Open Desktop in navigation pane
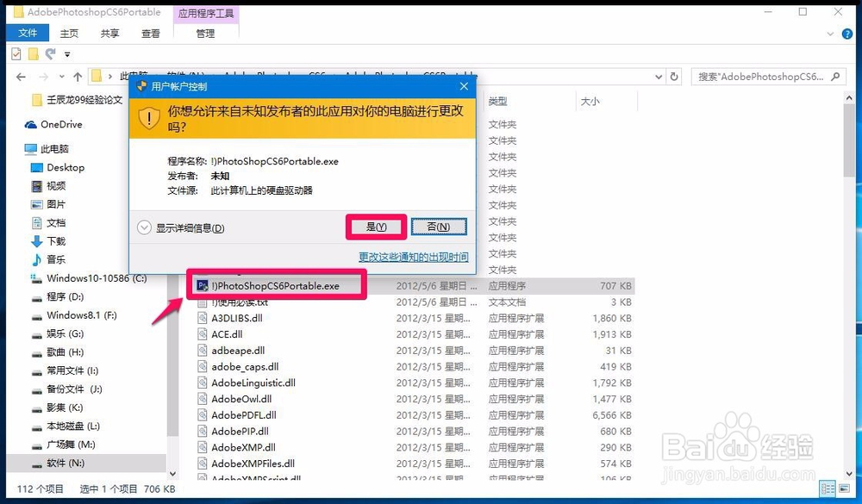The width and height of the screenshot is (862, 504). click(58, 168)
